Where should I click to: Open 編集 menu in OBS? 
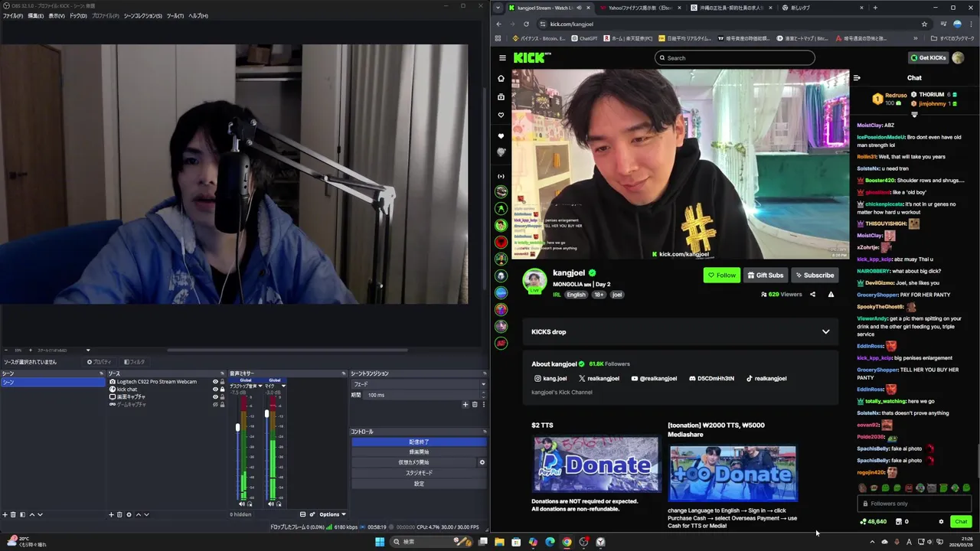click(x=35, y=15)
